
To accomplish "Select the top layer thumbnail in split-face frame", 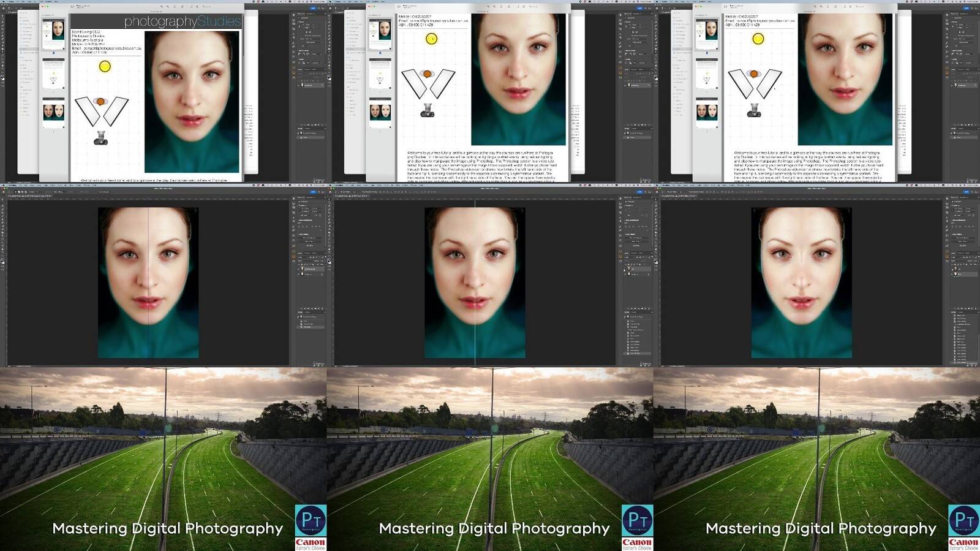I will click(302, 268).
